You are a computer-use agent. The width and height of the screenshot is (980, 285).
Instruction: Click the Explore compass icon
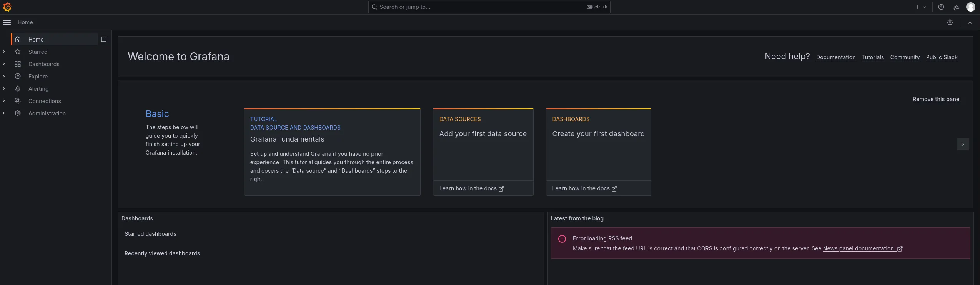pos(18,77)
